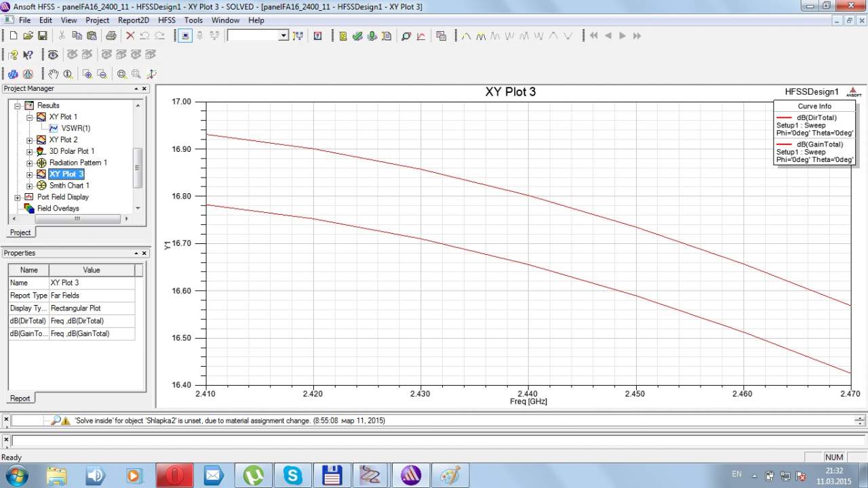This screenshot has width=868, height=488.
Task: Click the Value column header
Action: [92, 270]
